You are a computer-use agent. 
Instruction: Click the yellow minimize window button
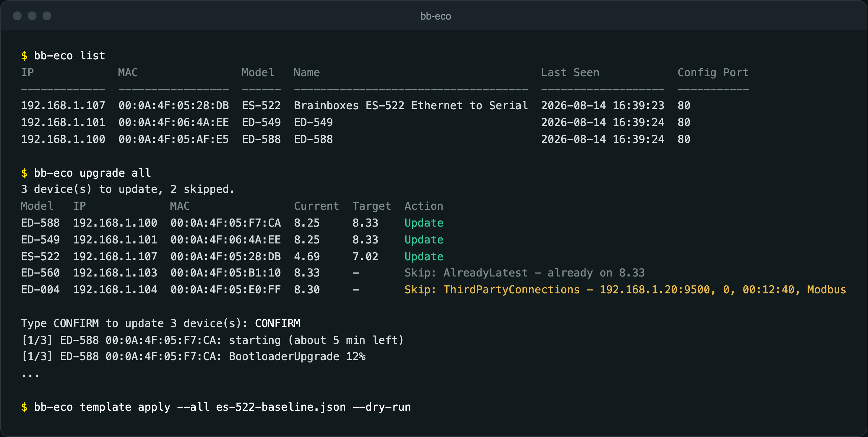pyautogui.click(x=32, y=16)
